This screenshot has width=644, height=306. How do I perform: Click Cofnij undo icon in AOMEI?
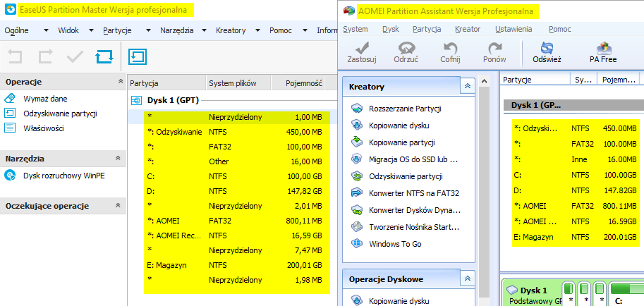pos(450,49)
